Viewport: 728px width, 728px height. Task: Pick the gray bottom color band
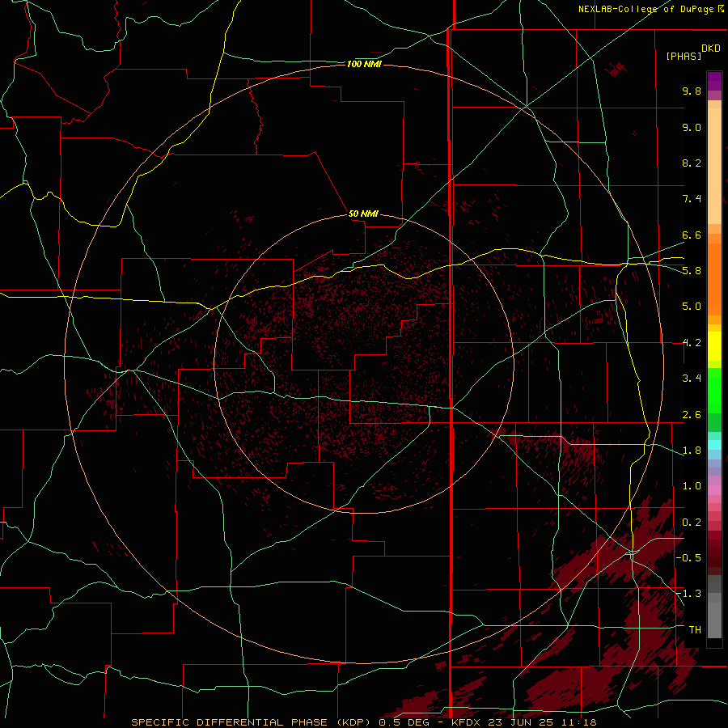(x=714, y=620)
